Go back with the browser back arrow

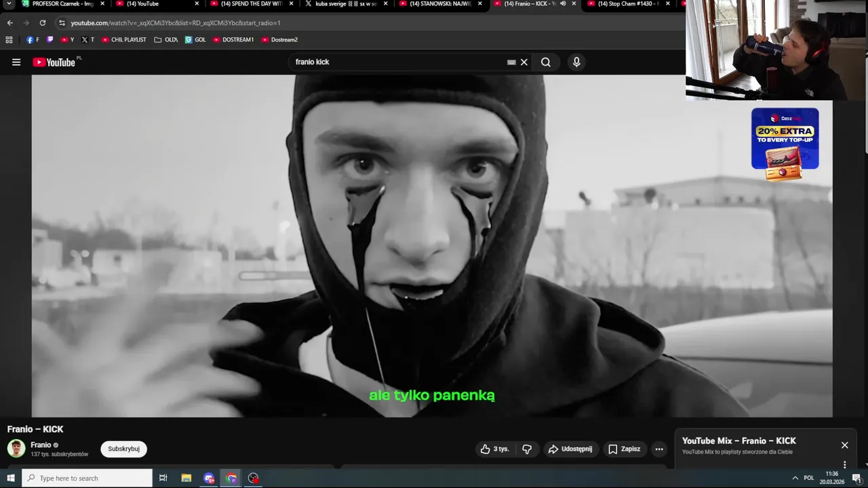click(10, 22)
